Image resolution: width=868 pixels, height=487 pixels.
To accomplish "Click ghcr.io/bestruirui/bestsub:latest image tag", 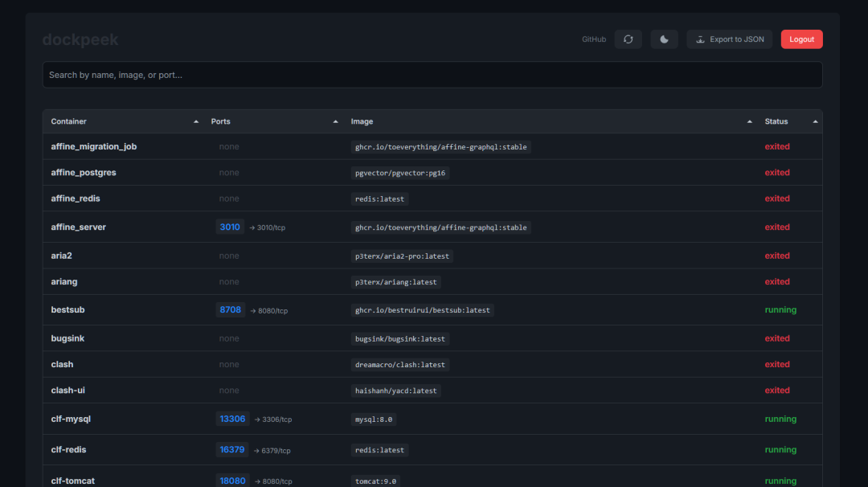I will [x=423, y=310].
